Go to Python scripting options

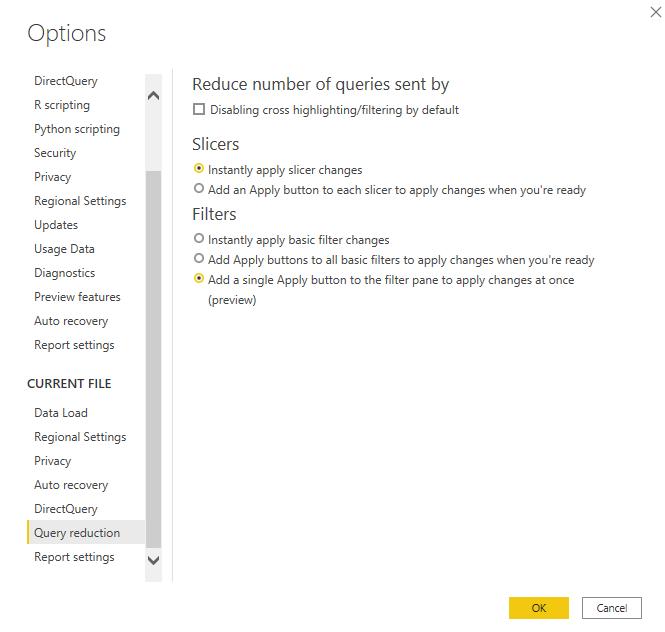click(x=77, y=129)
